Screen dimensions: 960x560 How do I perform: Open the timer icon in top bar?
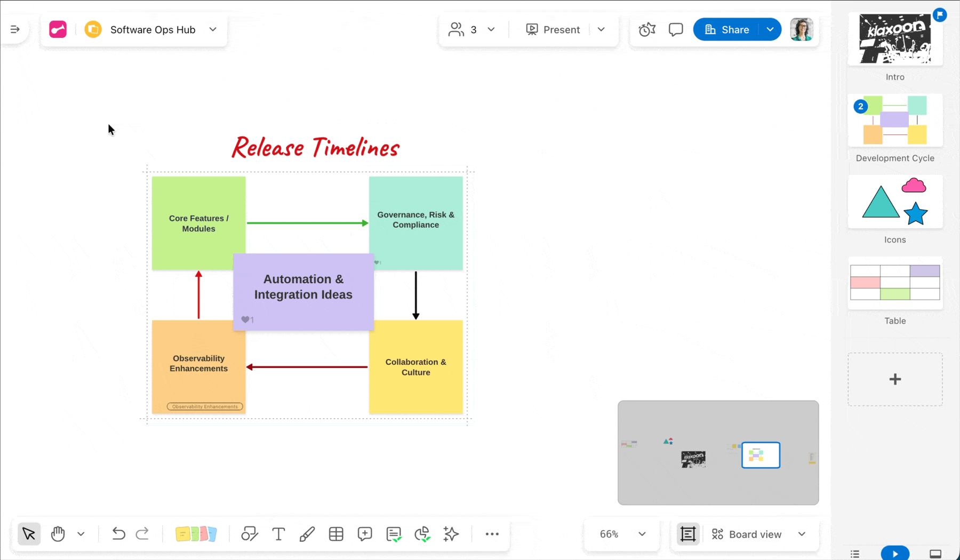pyautogui.click(x=647, y=29)
